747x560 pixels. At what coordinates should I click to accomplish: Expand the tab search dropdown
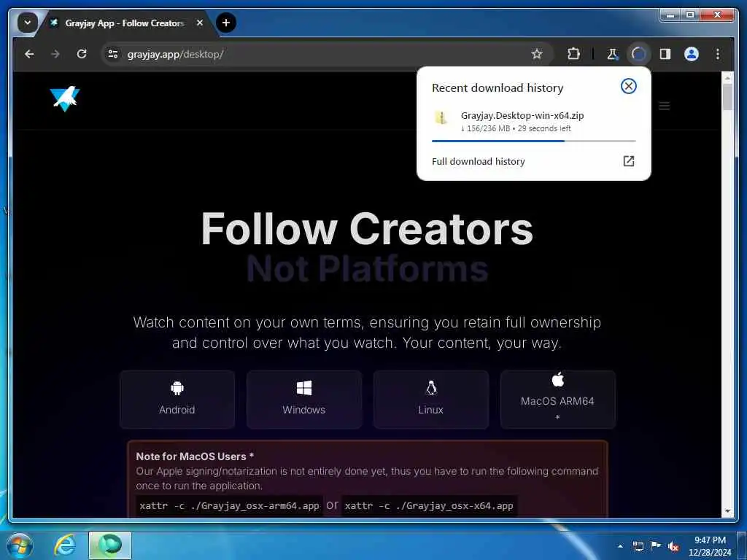(28, 23)
